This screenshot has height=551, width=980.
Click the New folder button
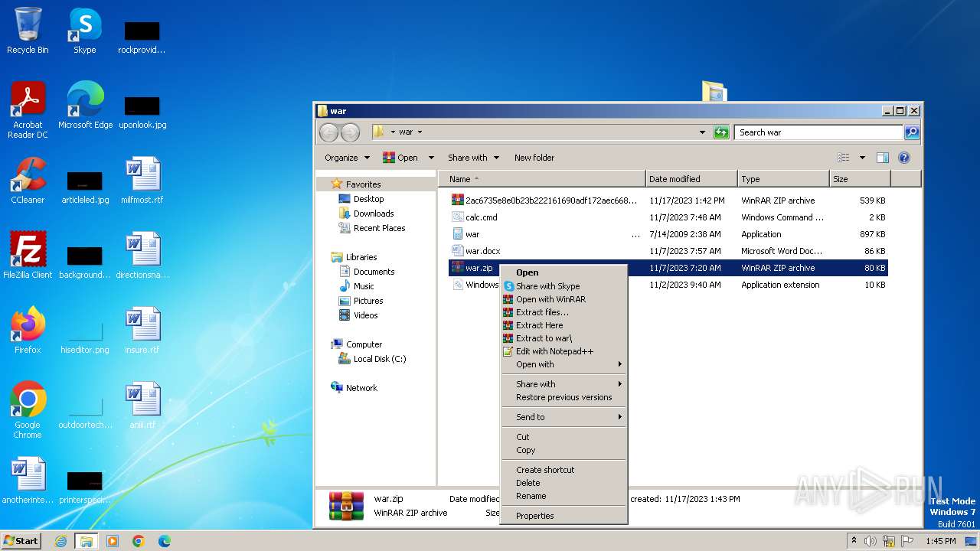click(534, 158)
